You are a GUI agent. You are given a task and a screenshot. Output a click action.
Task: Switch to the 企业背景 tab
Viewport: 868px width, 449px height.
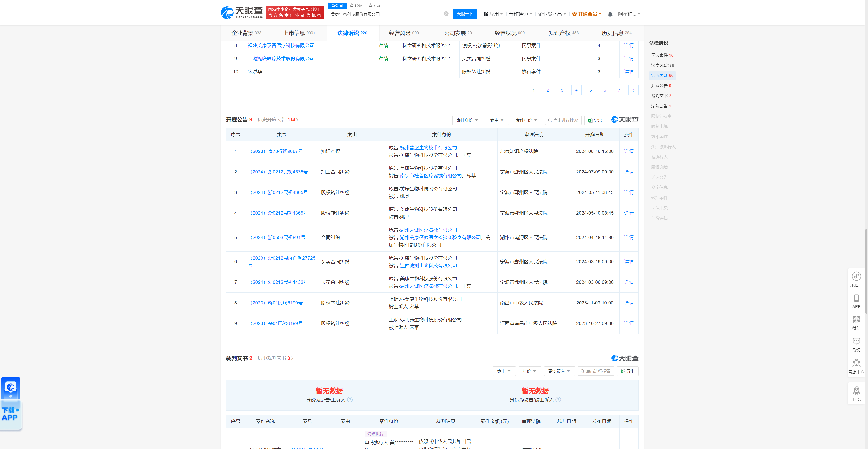pyautogui.click(x=246, y=33)
